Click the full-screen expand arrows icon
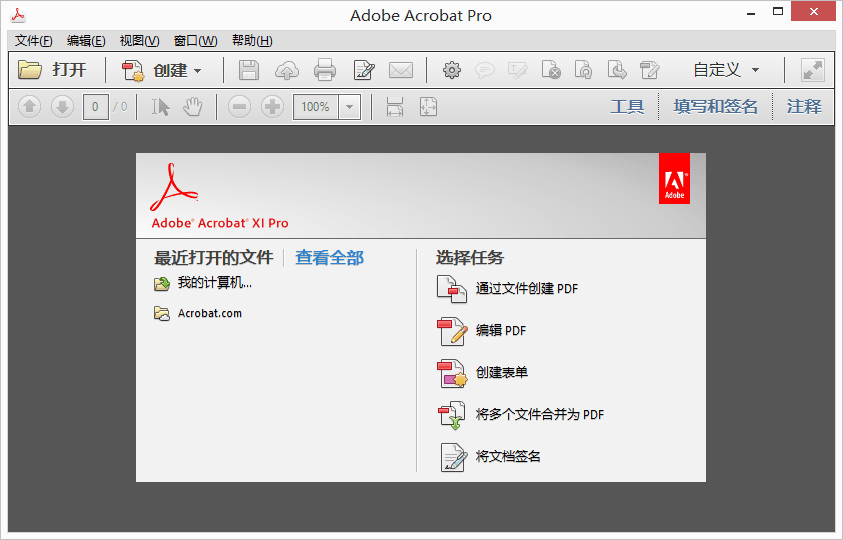This screenshot has width=843, height=540. click(812, 70)
